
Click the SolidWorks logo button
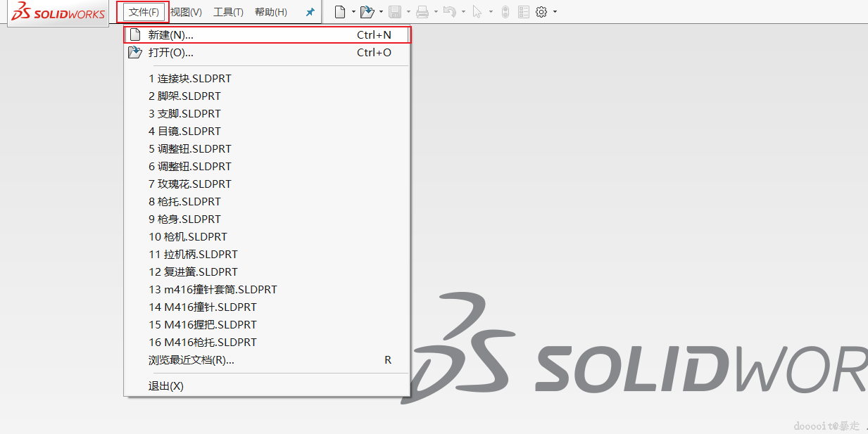pos(58,13)
